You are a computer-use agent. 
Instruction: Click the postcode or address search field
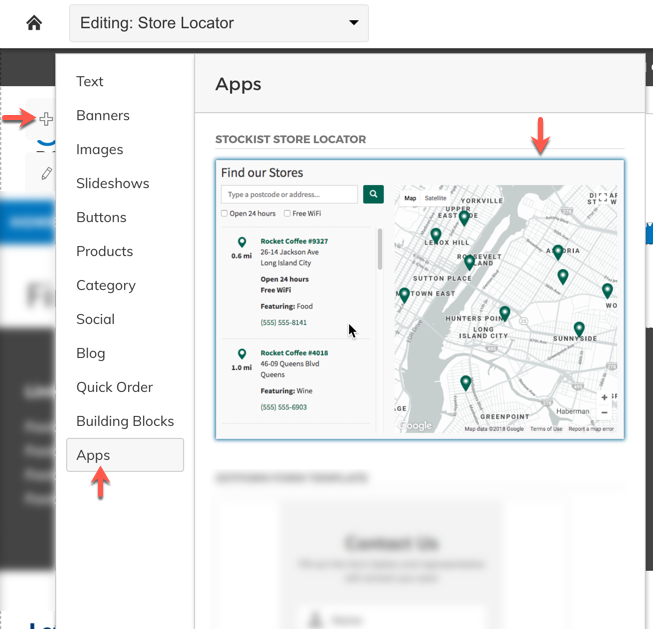coord(289,195)
